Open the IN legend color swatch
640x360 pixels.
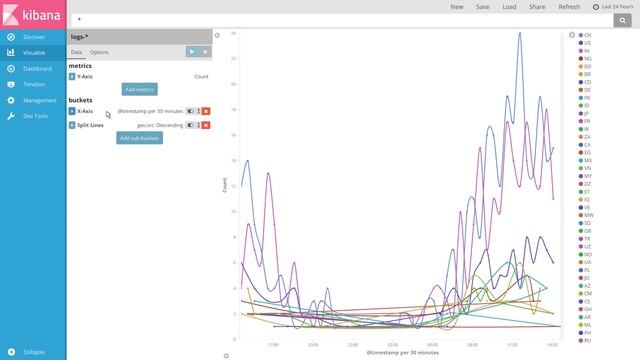(x=581, y=51)
